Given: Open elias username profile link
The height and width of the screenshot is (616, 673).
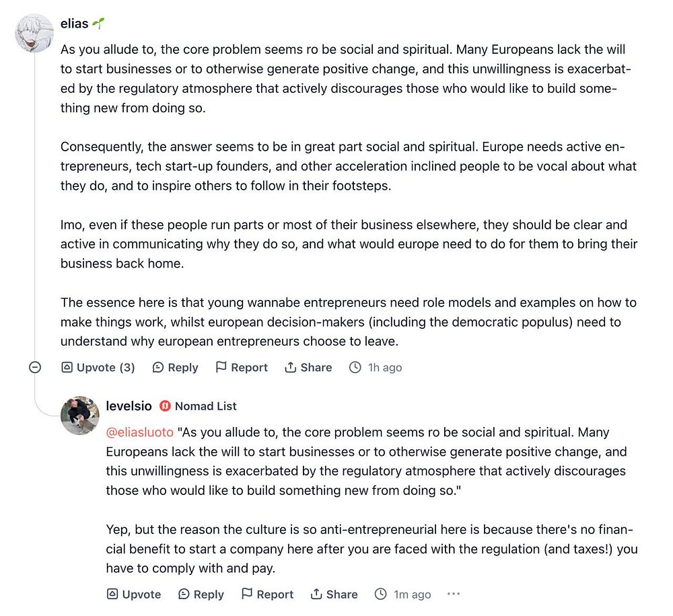Looking at the screenshot, I should 74,24.
